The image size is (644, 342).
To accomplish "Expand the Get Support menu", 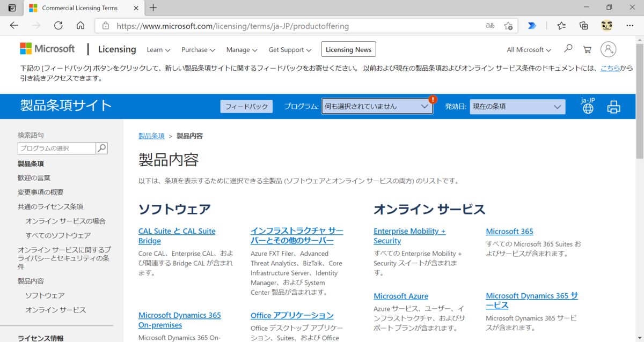I will tap(290, 50).
